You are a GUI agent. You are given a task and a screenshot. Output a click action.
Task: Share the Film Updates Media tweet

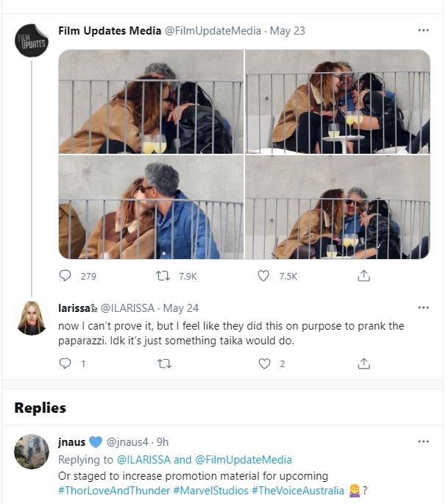pyautogui.click(x=363, y=276)
